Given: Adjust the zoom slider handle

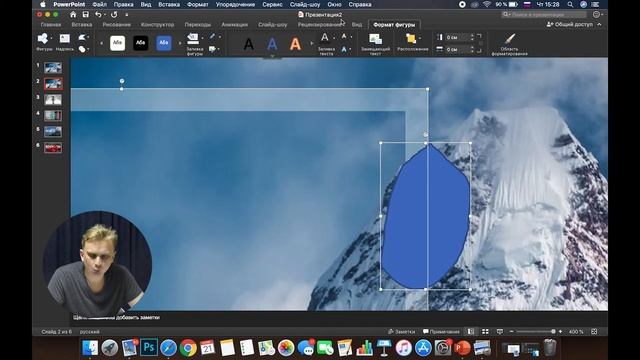Looking at the screenshot, I should coord(553,331).
